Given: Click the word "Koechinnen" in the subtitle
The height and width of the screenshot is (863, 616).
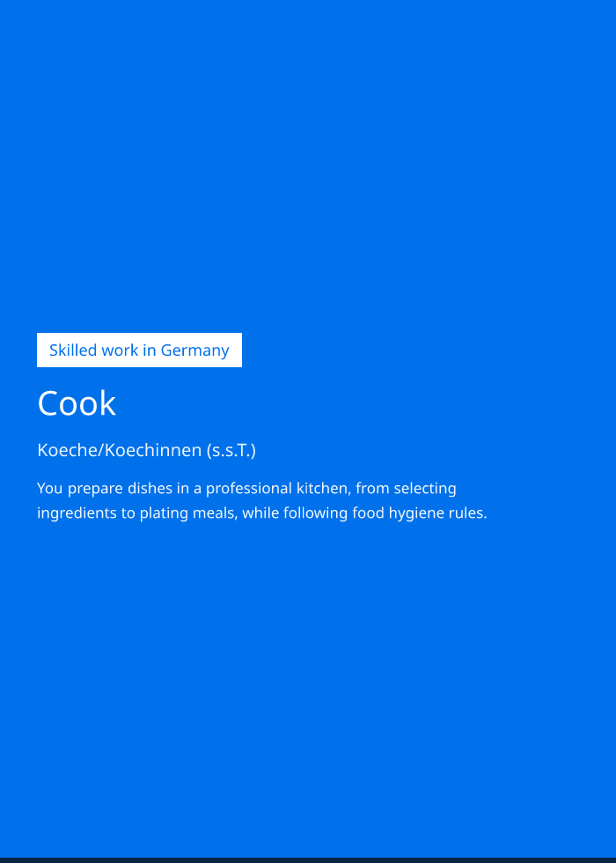Looking at the screenshot, I should coord(153,450).
